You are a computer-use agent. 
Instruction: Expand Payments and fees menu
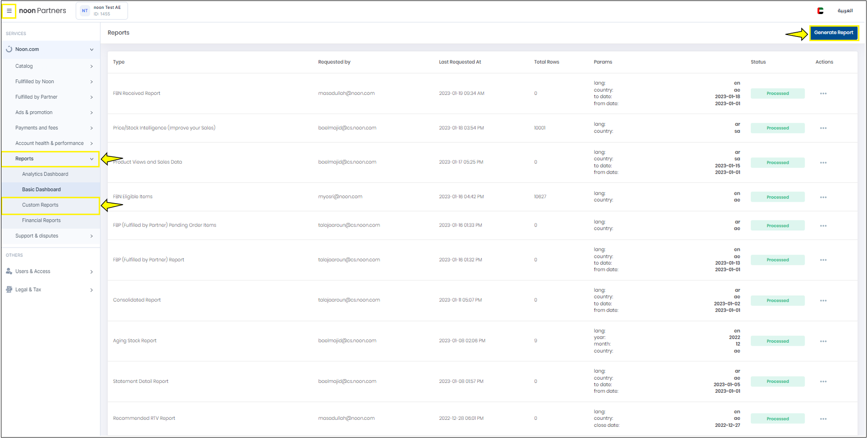[x=92, y=128]
